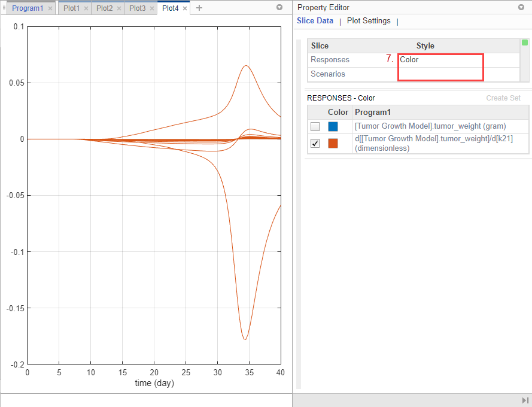The height and width of the screenshot is (407, 532).
Task: Switch to the Plot1 tab
Action: (x=71, y=8)
